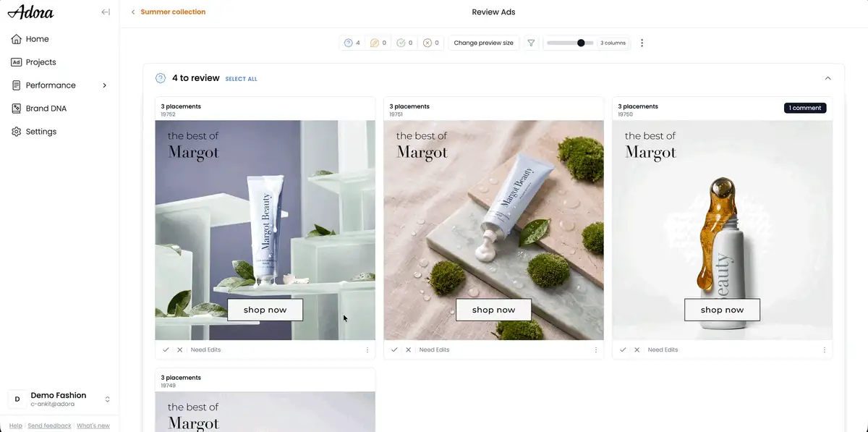Collapse the sidebar with the arrow icon
The image size is (868, 432).
(106, 12)
